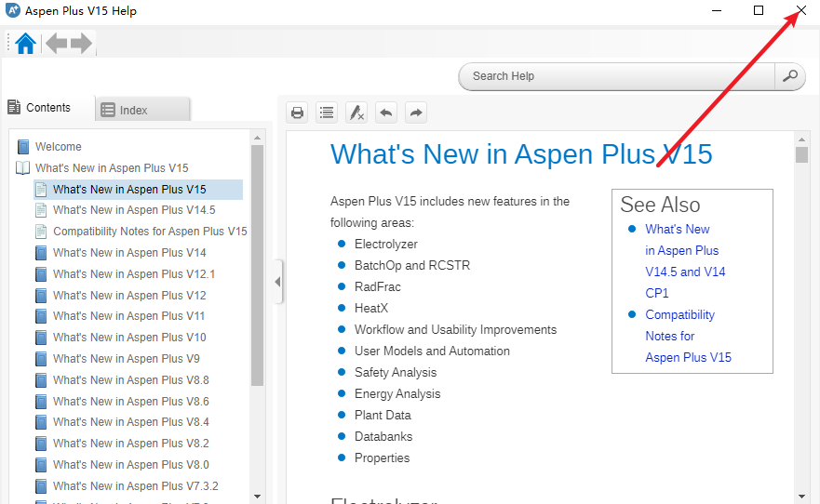This screenshot has width=820, height=504.
Task: Remove search highlighting with the marker icon
Action: [356, 113]
